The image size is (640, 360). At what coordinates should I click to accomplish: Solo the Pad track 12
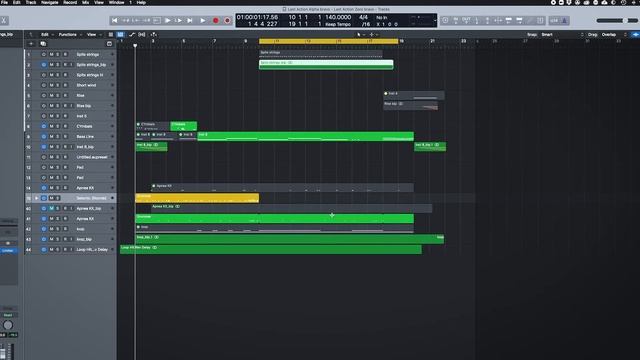coord(58,167)
